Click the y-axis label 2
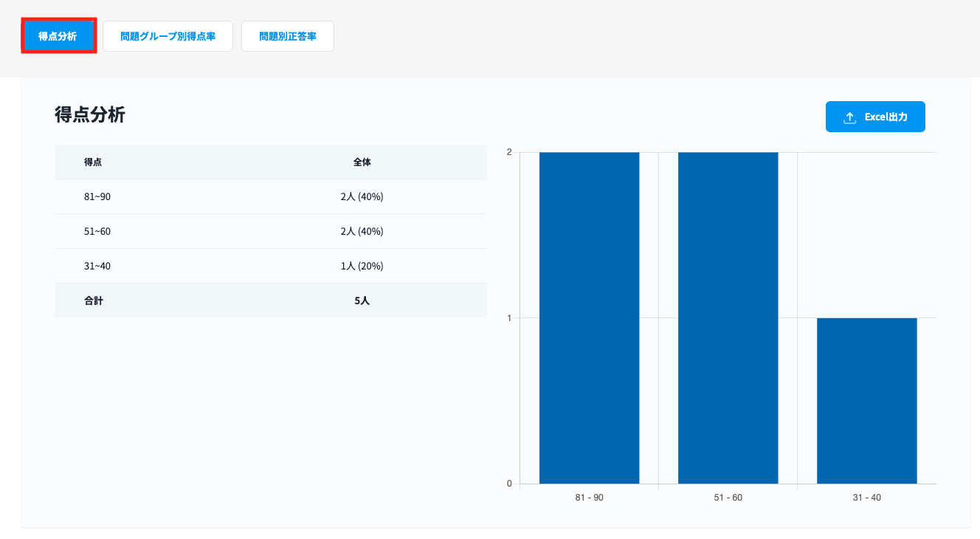 pyautogui.click(x=509, y=152)
